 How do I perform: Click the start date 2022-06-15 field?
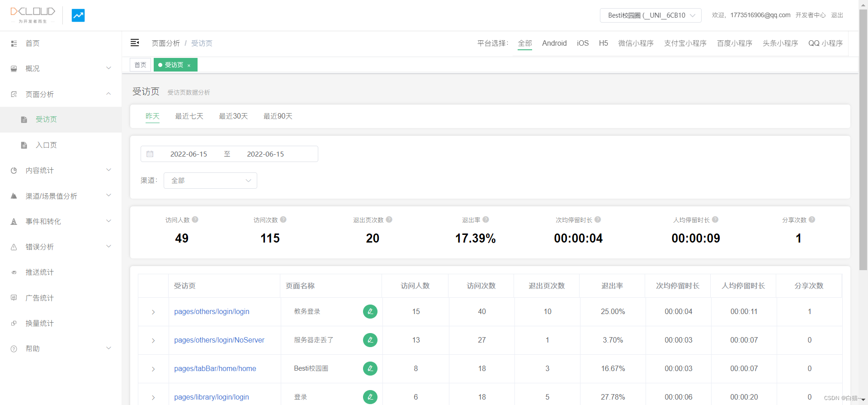(189, 154)
